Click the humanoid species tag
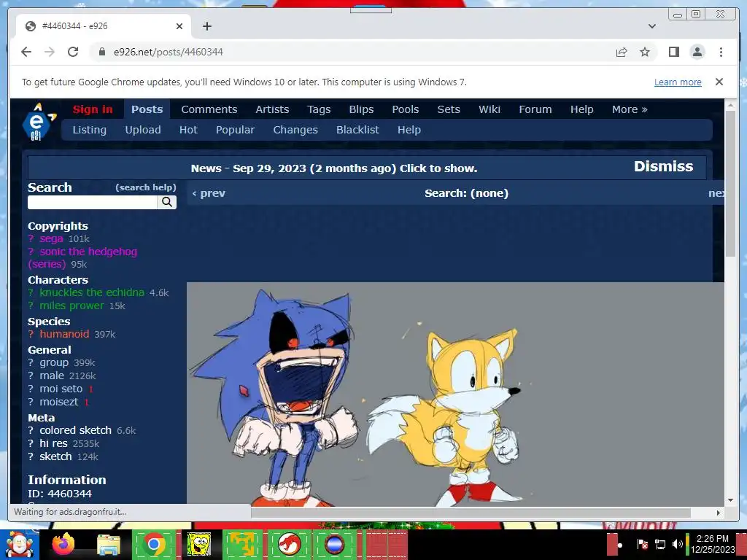The image size is (747, 560). pos(64,334)
